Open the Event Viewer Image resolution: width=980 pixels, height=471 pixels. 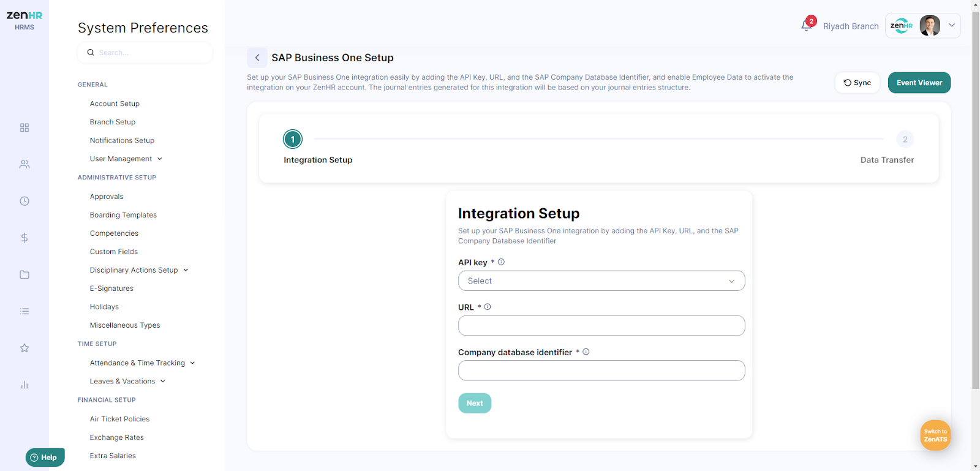tap(919, 83)
